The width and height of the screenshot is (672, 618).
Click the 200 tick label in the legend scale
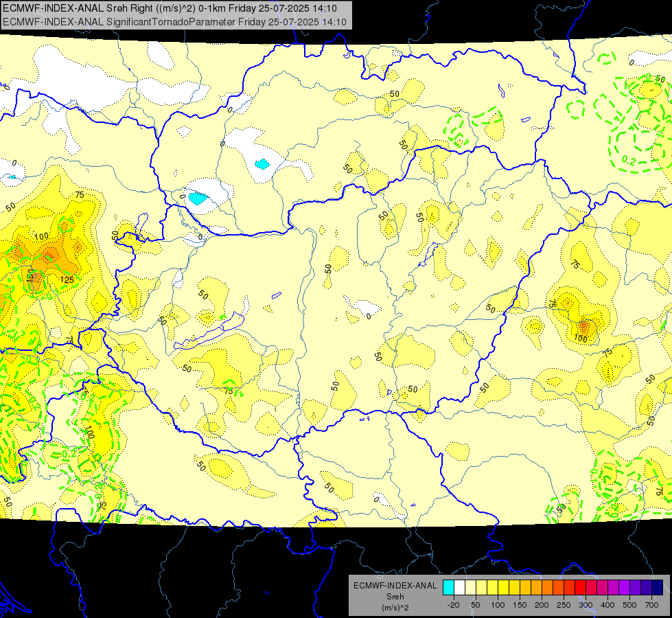(542, 605)
